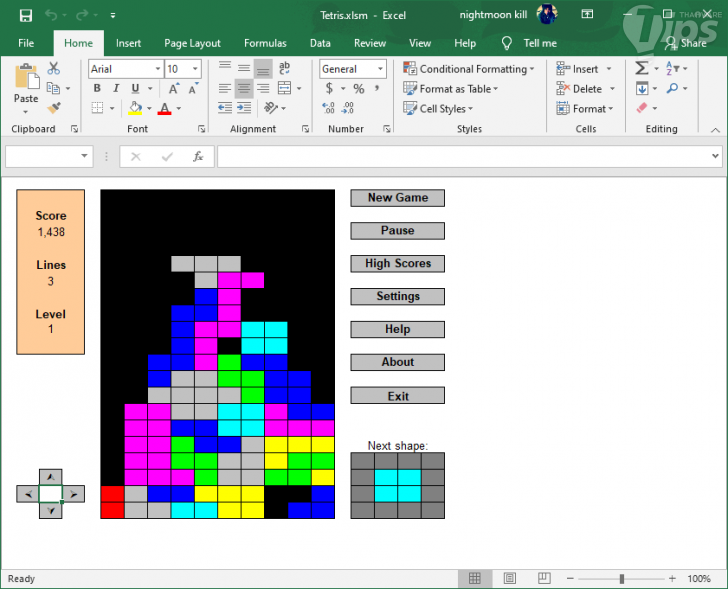
Task: Switch to the Page Layout tab
Action: click(x=192, y=43)
